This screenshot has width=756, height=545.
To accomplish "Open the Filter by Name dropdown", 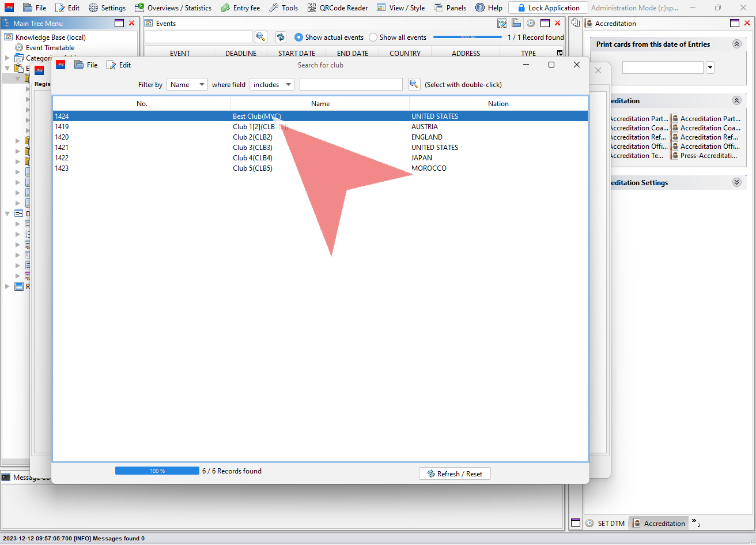I will [187, 85].
